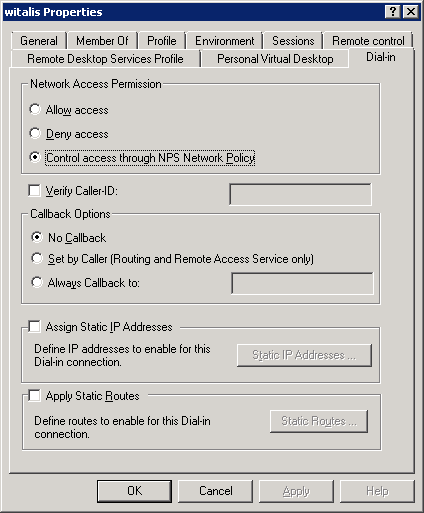This screenshot has height=513, width=424.
Task: Select the No Callback radio button
Action: tap(37, 237)
